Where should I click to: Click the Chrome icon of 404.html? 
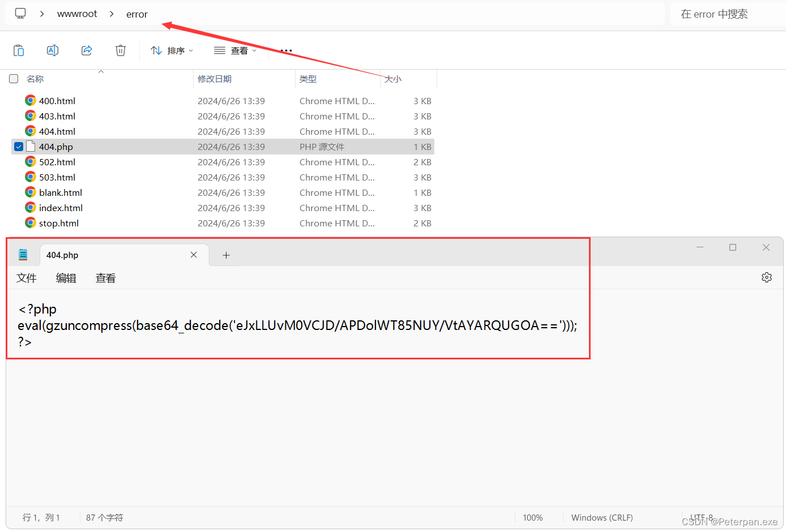click(31, 131)
